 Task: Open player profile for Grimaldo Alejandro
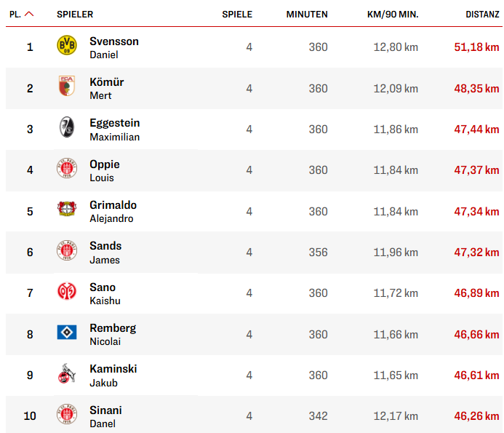click(x=113, y=211)
